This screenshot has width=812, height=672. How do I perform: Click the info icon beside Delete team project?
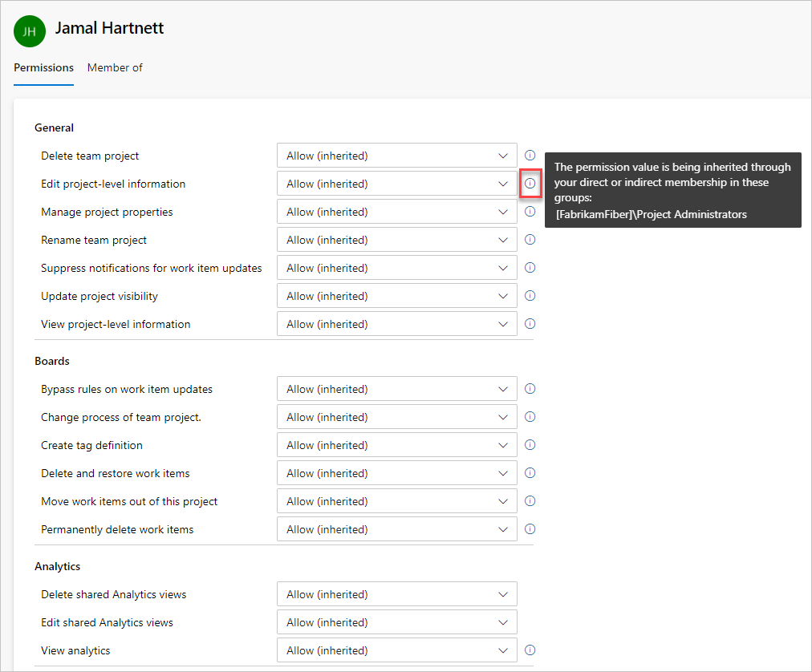point(530,156)
